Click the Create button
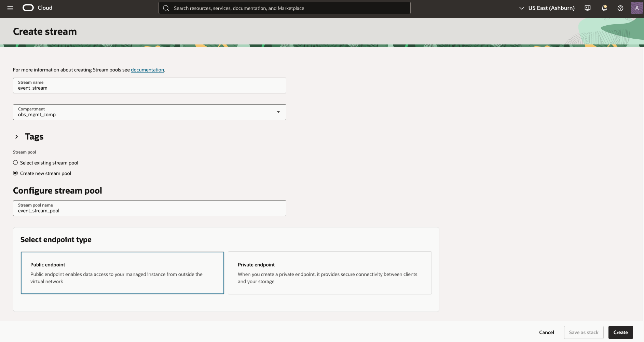Image resolution: width=644 pixels, height=342 pixels. tap(620, 332)
